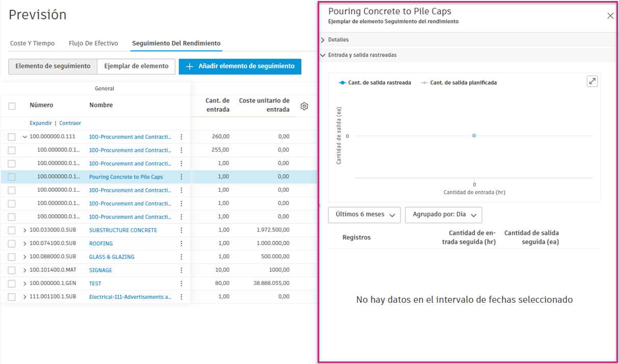
Task: Click the Expandir link
Action: (41, 123)
